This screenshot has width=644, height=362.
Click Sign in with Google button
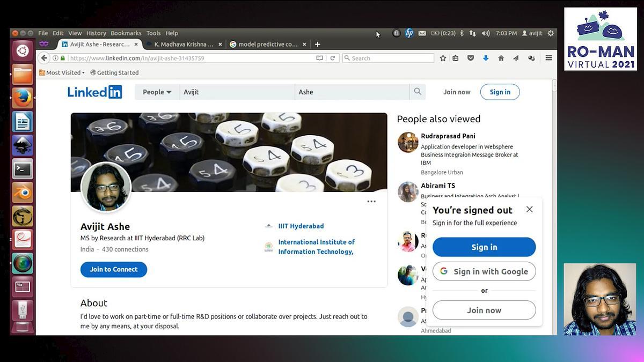click(484, 271)
